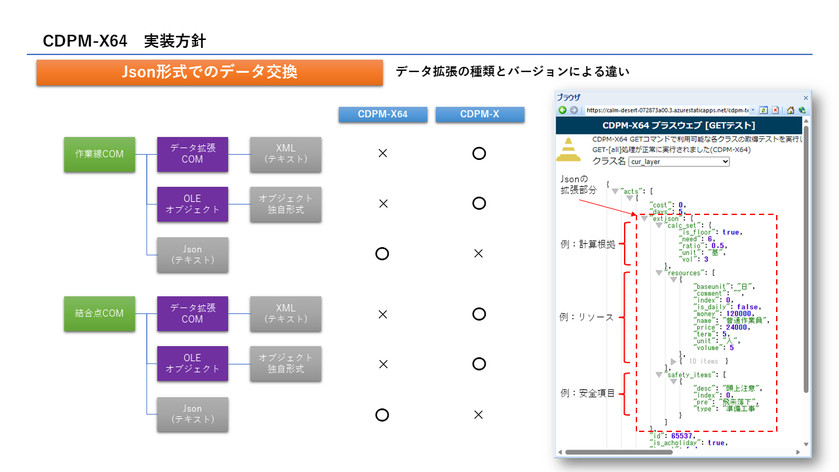This screenshot has width=839, height=472.
Task: Click the yellow pyramid logo on the page
Action: pyautogui.click(x=568, y=149)
